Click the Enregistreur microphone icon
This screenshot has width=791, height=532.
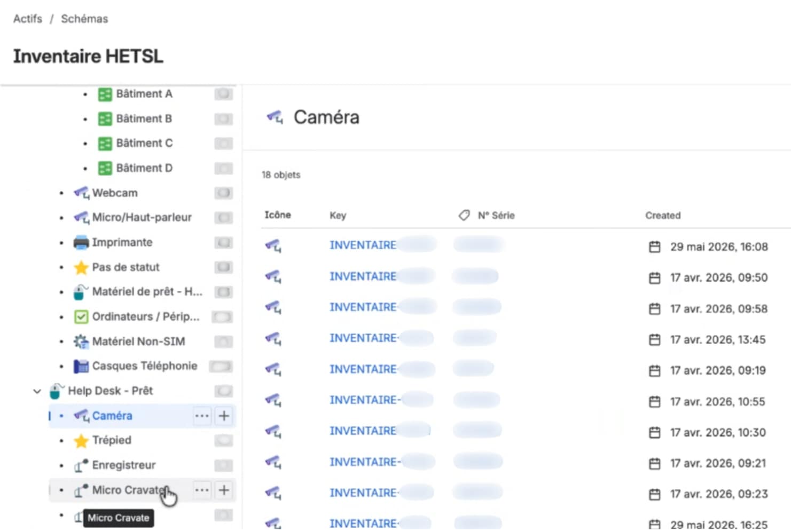point(81,466)
